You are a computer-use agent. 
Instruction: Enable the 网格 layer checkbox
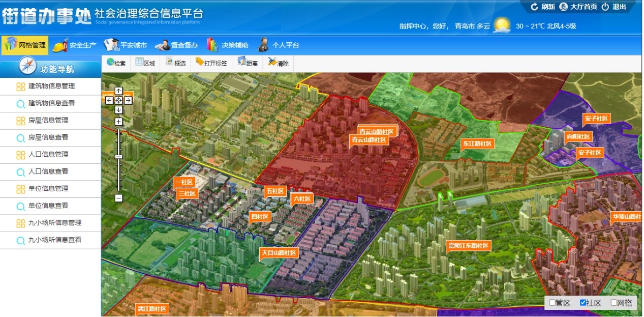[x=614, y=303]
